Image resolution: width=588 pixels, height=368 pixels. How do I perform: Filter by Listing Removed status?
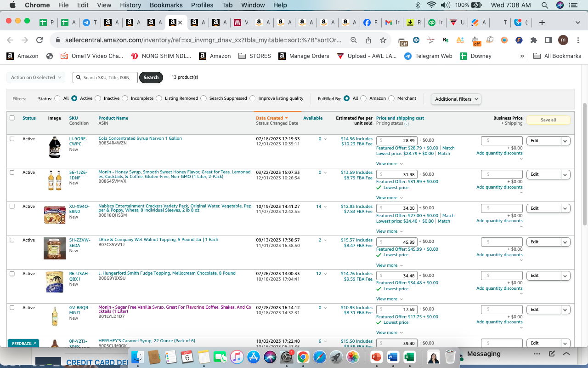[159, 98]
